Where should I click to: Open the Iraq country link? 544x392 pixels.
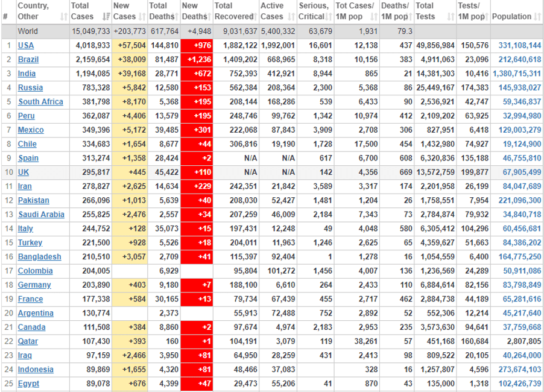25,356
